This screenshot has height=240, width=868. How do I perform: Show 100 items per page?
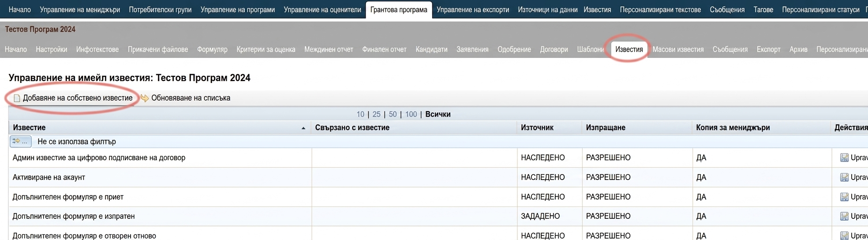(411, 114)
